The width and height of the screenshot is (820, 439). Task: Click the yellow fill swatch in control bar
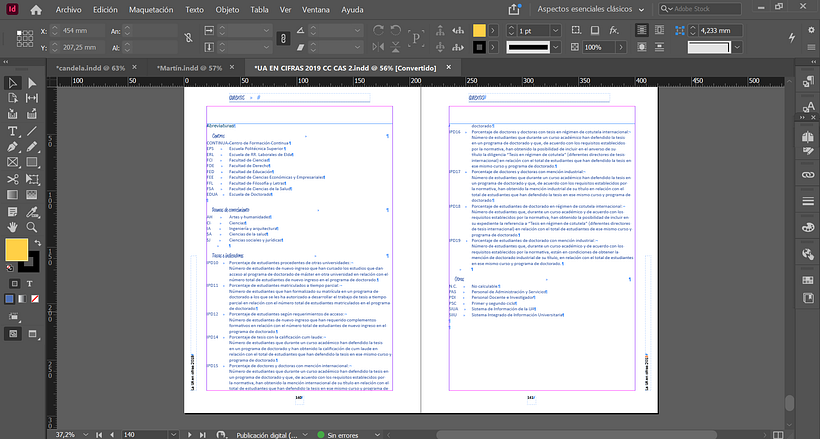pyautogui.click(x=479, y=30)
